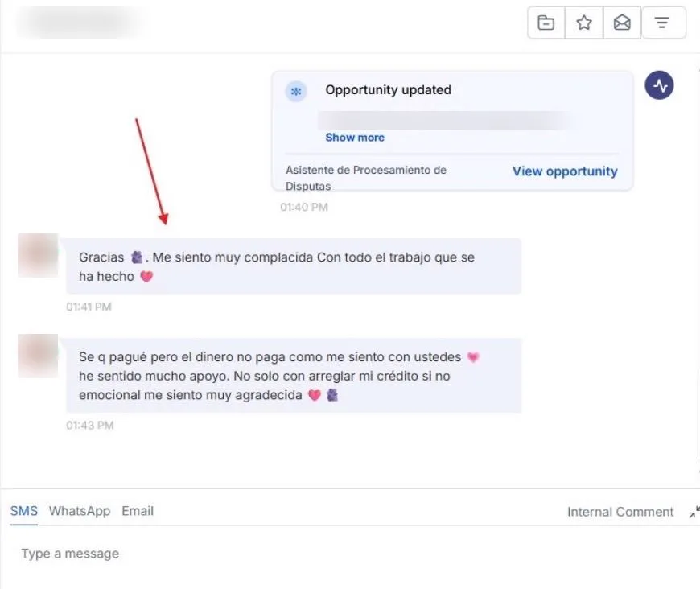Click the Opportunity updated badge icon
Screen dimensions: 700x589
[296, 92]
